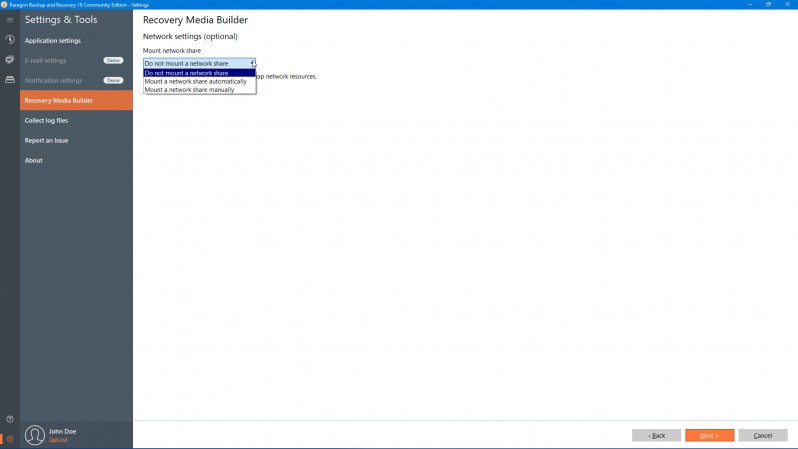Open the monitor icon in left rail
798x449 pixels.
pos(10,59)
